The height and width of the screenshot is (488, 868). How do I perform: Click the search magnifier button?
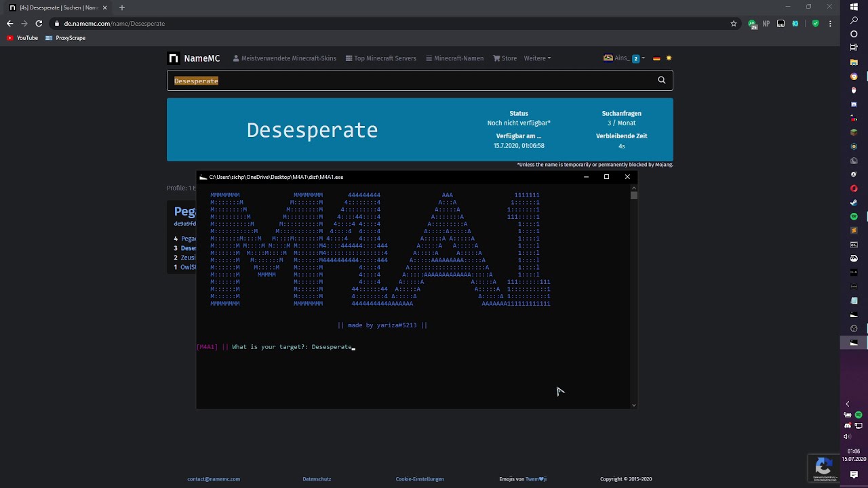pyautogui.click(x=662, y=81)
